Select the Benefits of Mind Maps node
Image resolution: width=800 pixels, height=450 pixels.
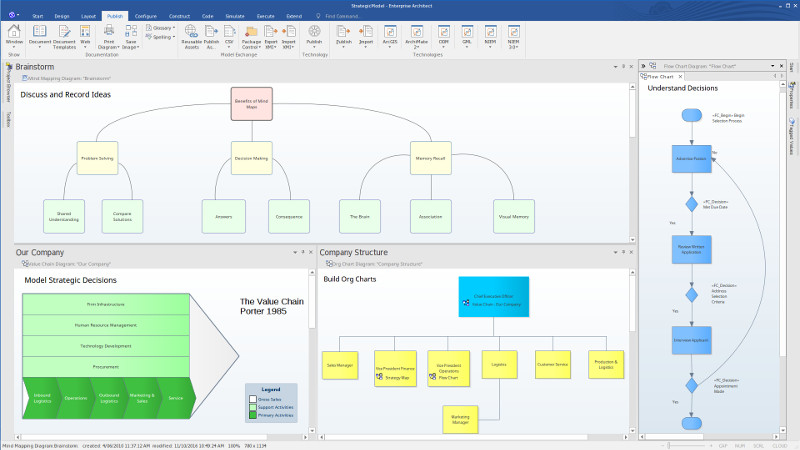(x=252, y=105)
